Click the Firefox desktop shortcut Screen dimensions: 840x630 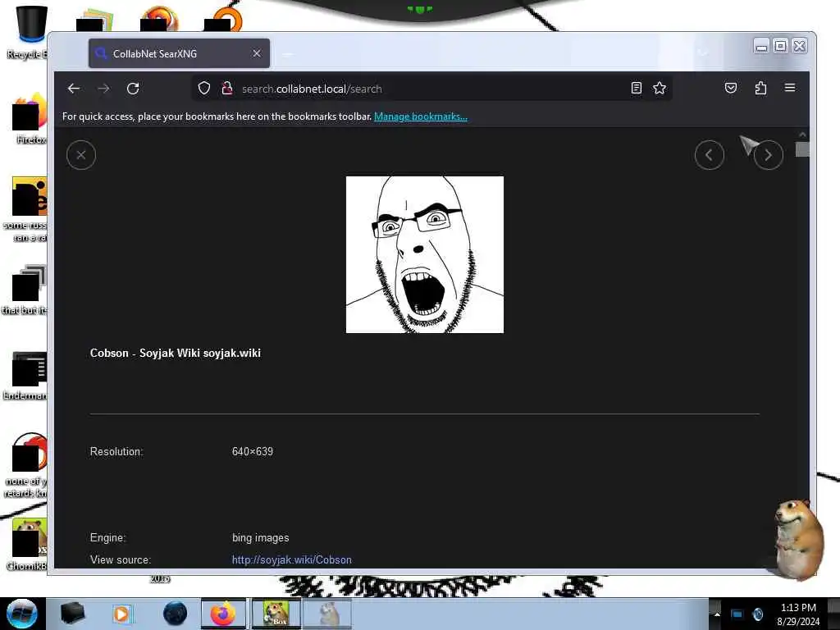pyautogui.click(x=30, y=119)
